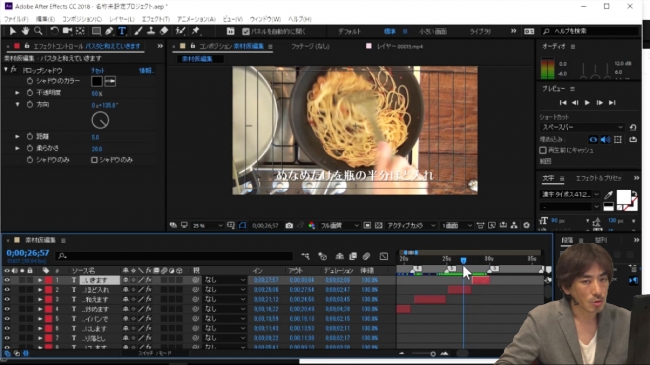The height and width of the screenshot is (365, 650).
Task: Expand the opacity property triangle
Action: (x=17, y=93)
